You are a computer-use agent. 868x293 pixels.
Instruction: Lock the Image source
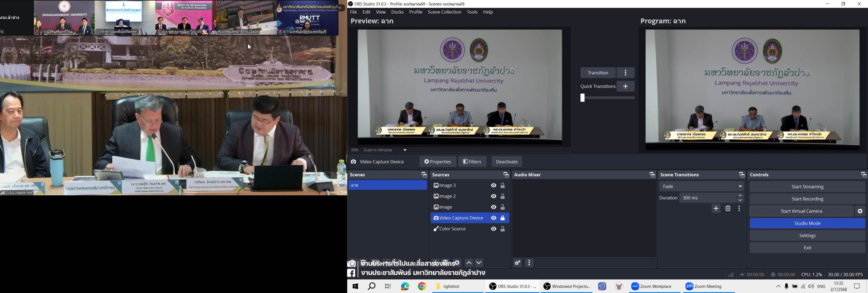(x=503, y=207)
